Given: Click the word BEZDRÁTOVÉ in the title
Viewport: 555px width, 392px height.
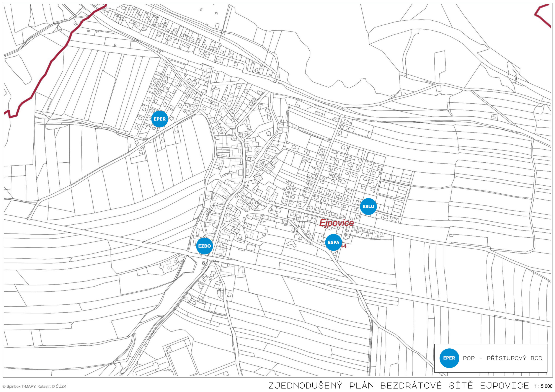Looking at the screenshot, I should 411,385.
